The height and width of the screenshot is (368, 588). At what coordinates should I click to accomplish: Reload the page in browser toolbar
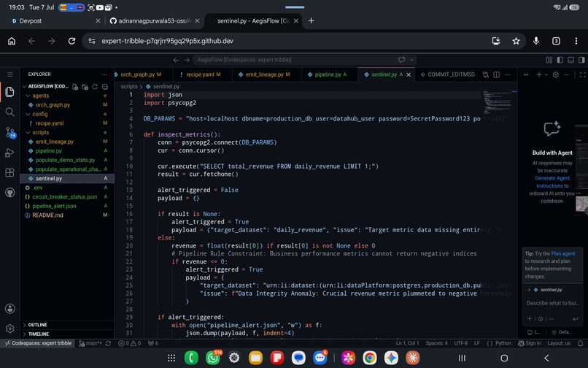coord(71,41)
